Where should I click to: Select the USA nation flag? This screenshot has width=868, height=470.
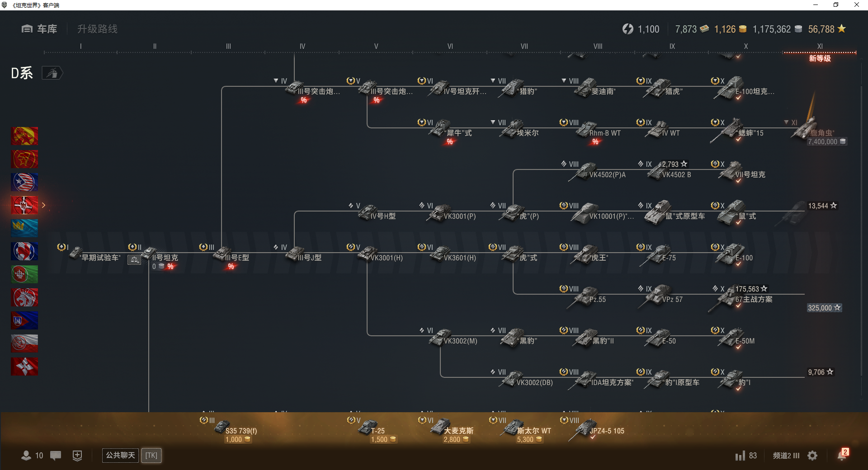[x=24, y=182]
